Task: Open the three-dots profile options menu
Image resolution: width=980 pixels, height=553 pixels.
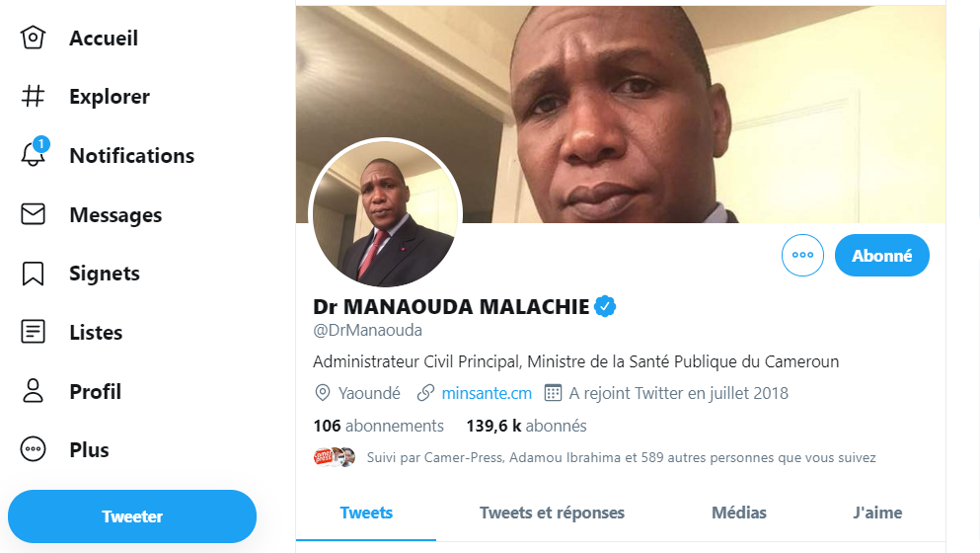Action: tap(802, 255)
